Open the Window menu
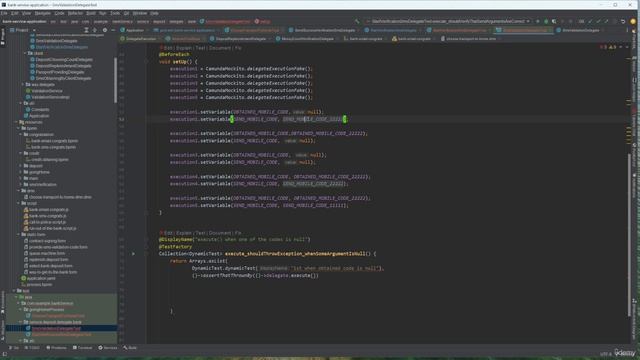Screen dimensions: 640x360 click(140, 13)
